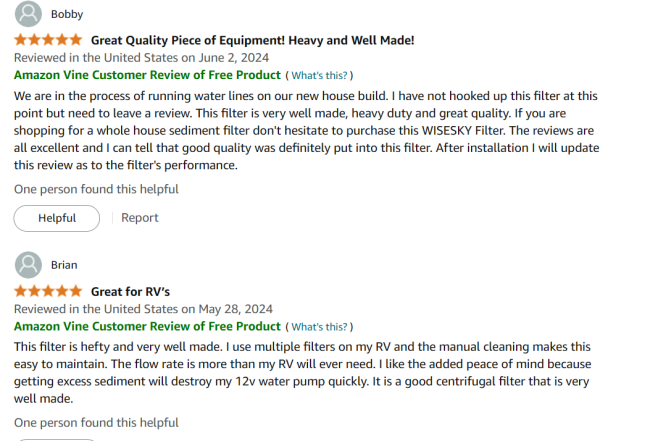This screenshot has height=441, width=650.
Task: Click Bobby's review body text about WISESKY Filter
Action: click(x=306, y=131)
